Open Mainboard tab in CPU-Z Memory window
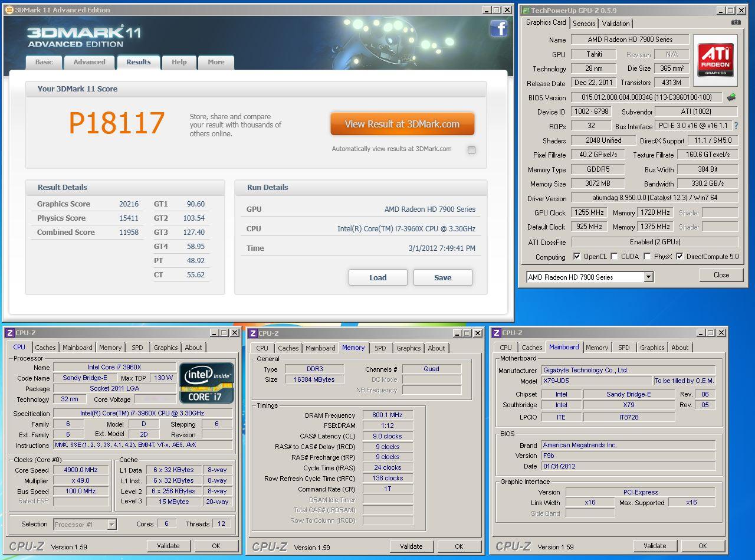Image resolution: width=755 pixels, height=560 pixels. point(320,348)
